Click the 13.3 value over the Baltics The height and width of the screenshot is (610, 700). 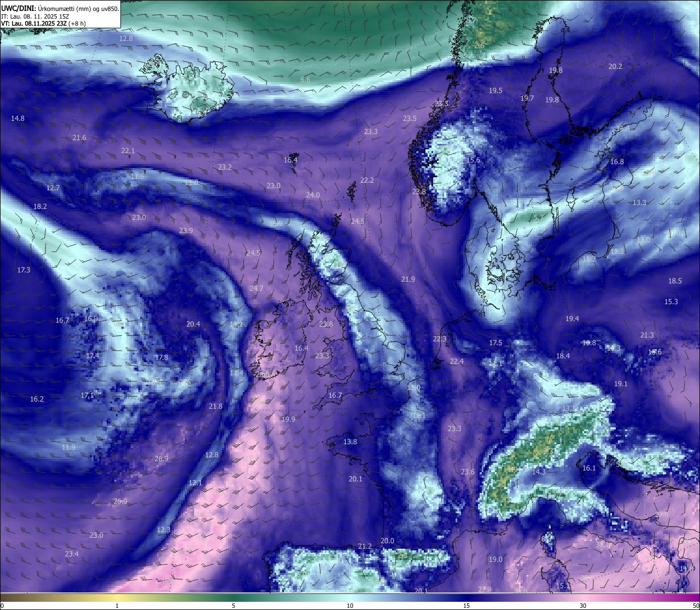tap(639, 202)
